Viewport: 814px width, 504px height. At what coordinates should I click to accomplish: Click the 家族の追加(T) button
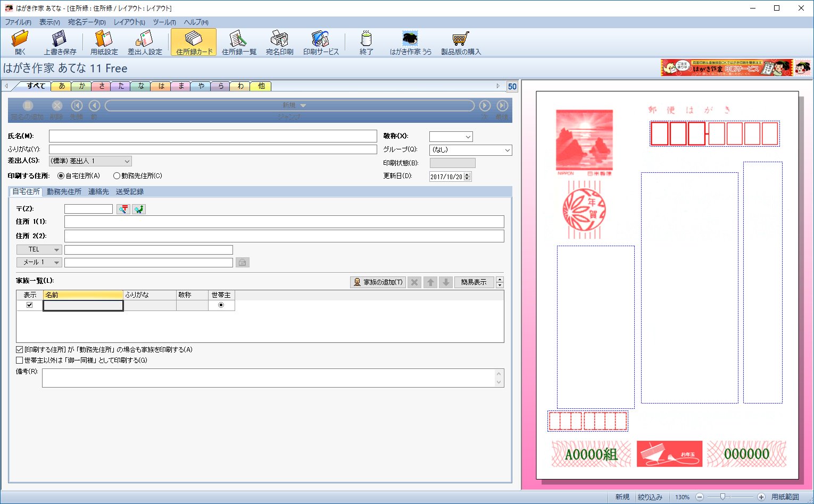click(x=378, y=282)
